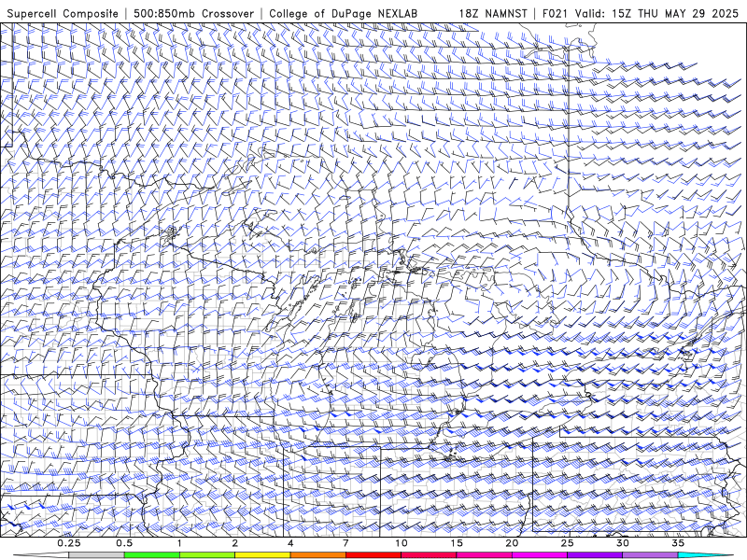Viewport: 747px width, 560px height.
Task: Click the 'College of DuPage NEXLAB' label
Action: click(343, 13)
